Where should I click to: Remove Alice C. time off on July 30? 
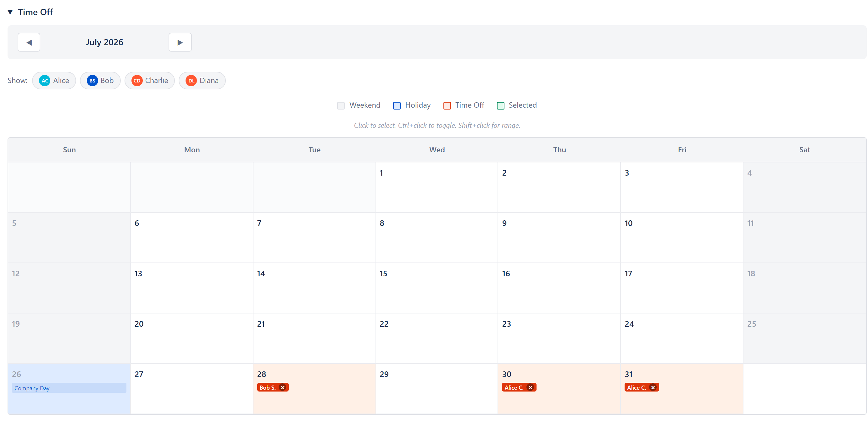(530, 387)
